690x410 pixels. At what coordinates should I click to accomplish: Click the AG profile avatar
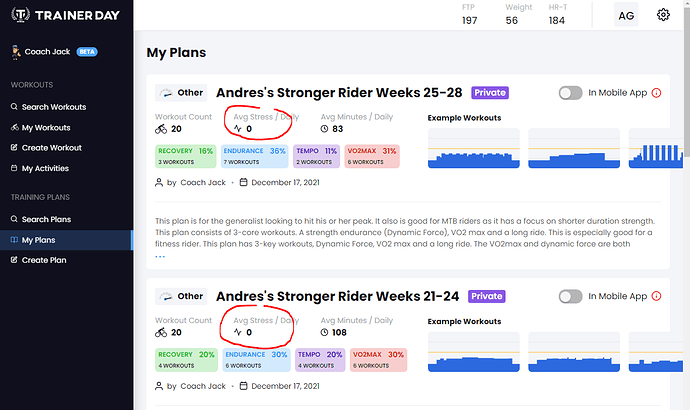click(626, 16)
